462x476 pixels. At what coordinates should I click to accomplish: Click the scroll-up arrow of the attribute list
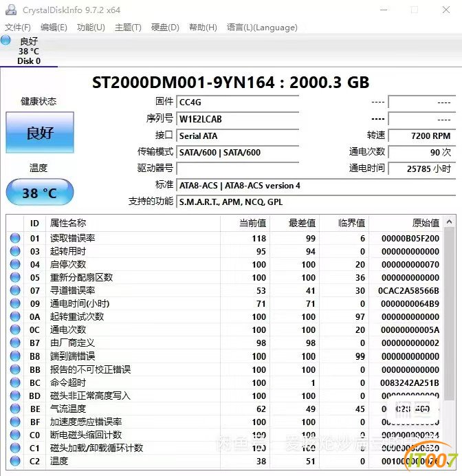pos(449,222)
